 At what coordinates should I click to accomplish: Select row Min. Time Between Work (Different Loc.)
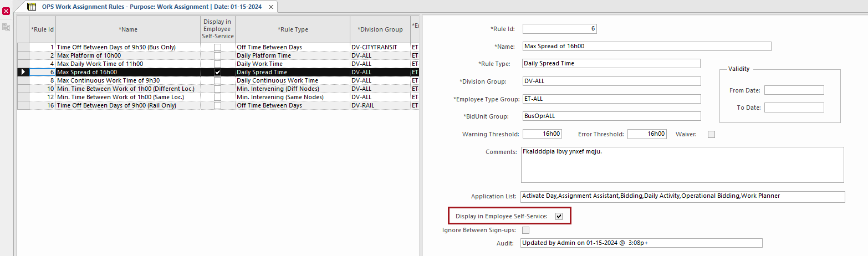point(218,89)
